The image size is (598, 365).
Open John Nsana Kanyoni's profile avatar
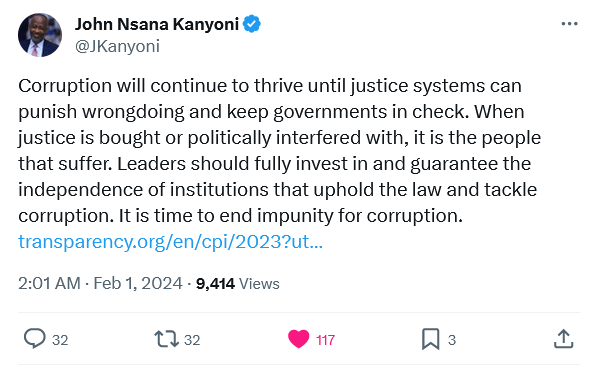tap(40, 35)
